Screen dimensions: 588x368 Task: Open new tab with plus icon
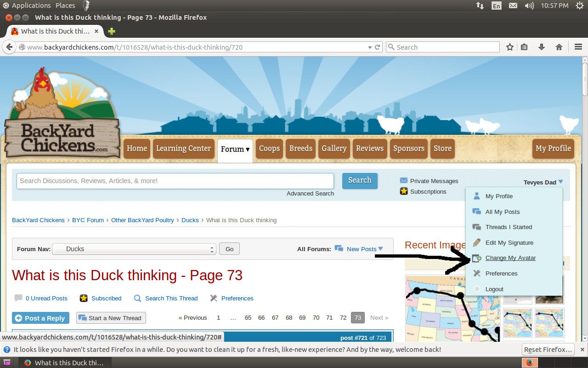coord(112,31)
